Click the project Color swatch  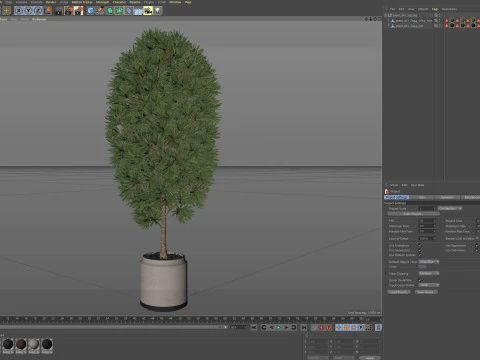[423, 267]
